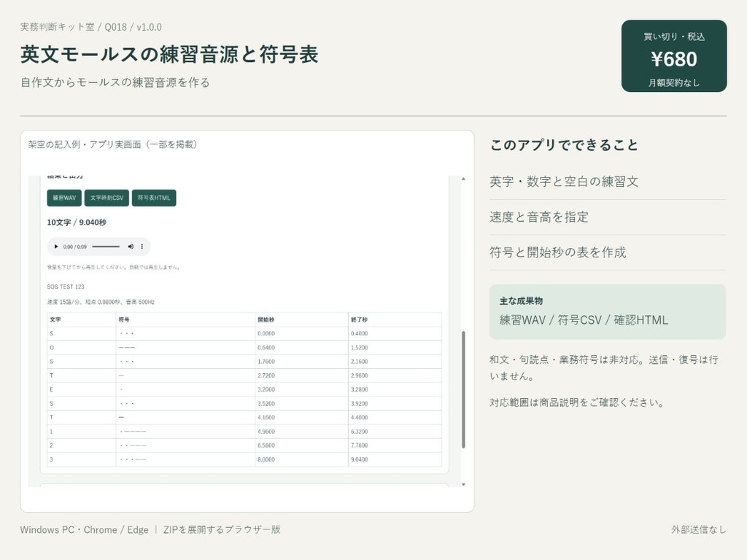Click the 符号と開始秒の表を作成 feature
The height and width of the screenshot is (560, 747).
(558, 252)
